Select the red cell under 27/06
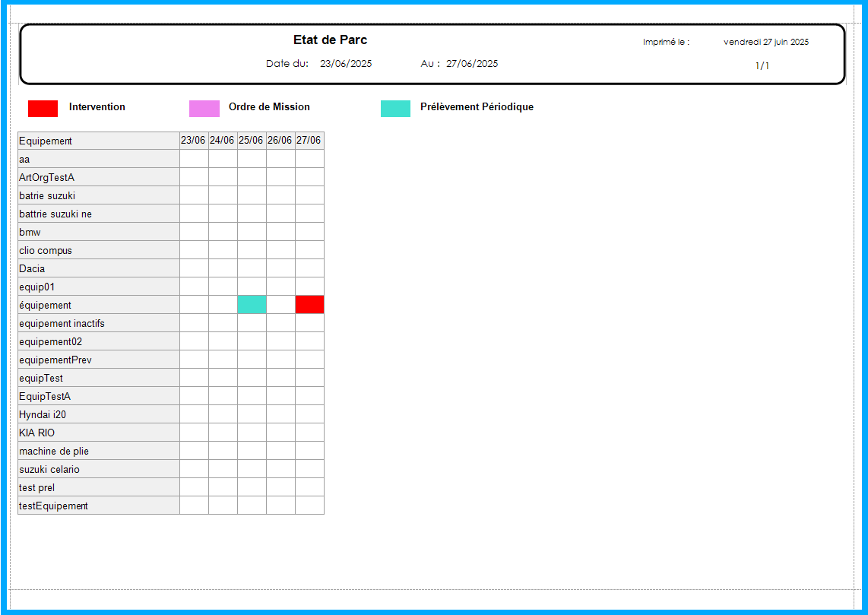868x615 pixels. pyautogui.click(x=309, y=305)
